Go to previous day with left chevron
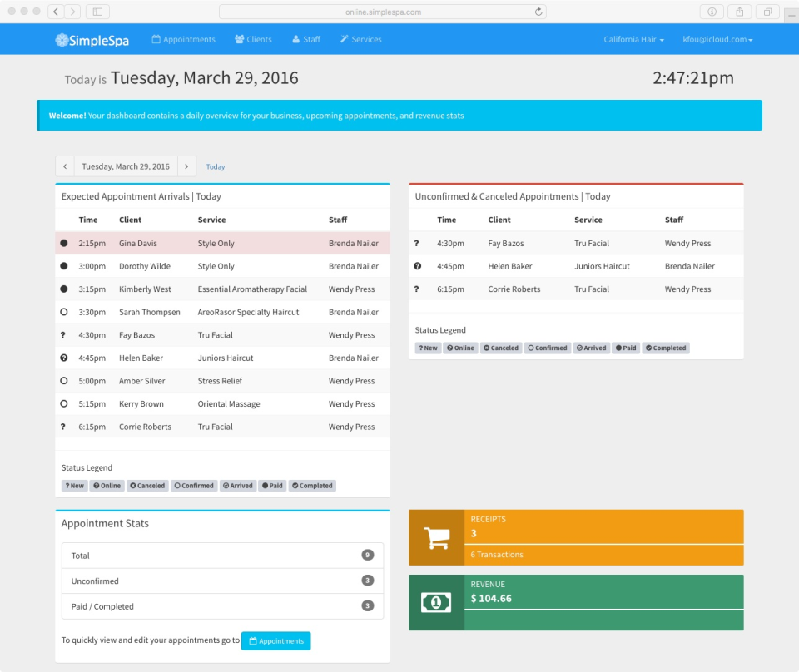This screenshot has height=672, width=799. (x=65, y=166)
